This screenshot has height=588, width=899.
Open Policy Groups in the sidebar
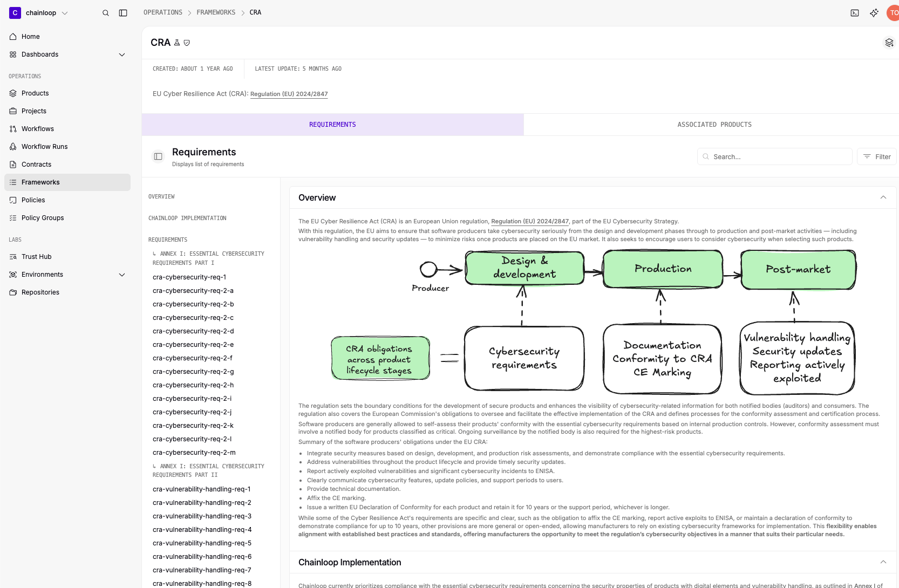tap(67, 218)
